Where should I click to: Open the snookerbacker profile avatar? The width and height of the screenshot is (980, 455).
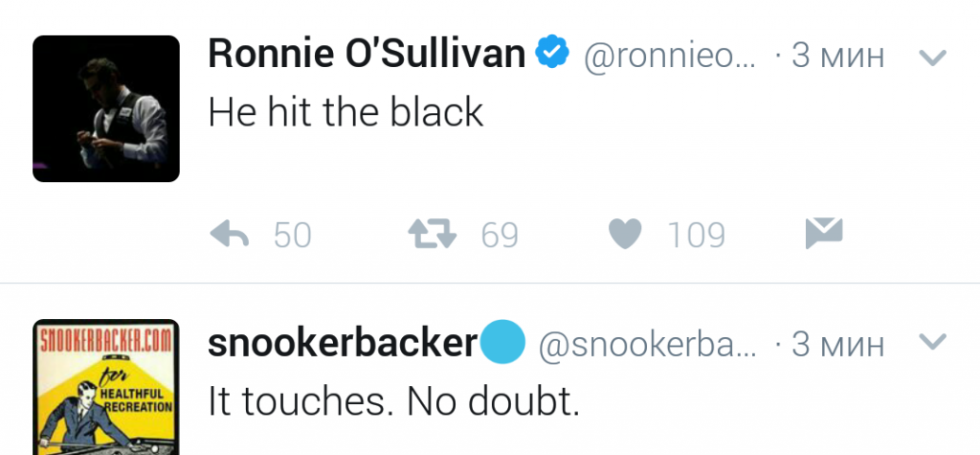[106, 387]
